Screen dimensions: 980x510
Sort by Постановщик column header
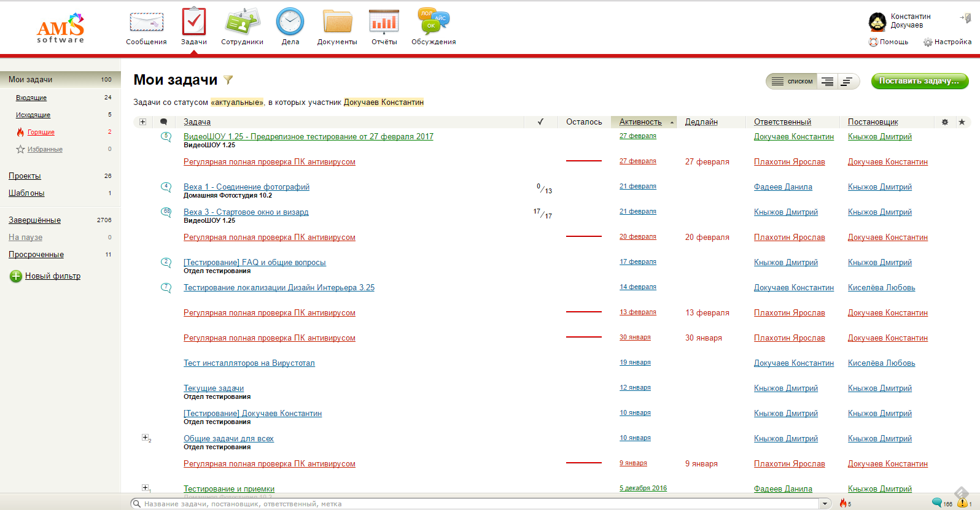click(x=873, y=122)
